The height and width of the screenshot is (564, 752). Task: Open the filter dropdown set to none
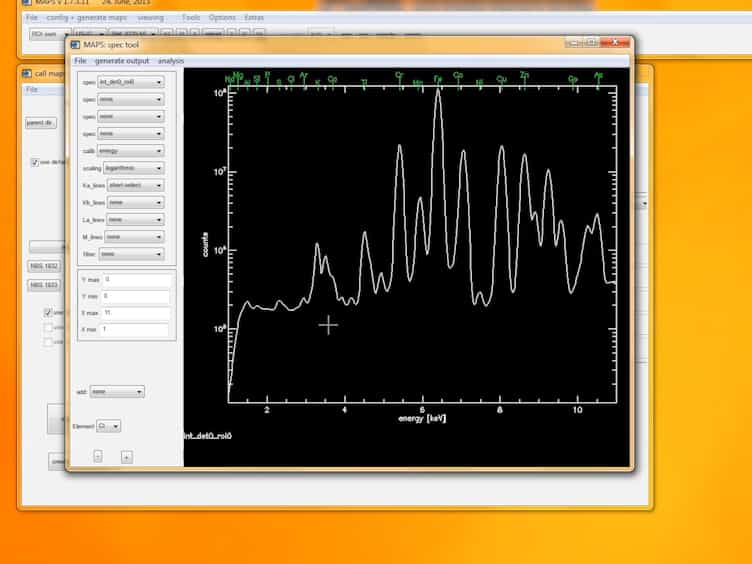[131, 254]
